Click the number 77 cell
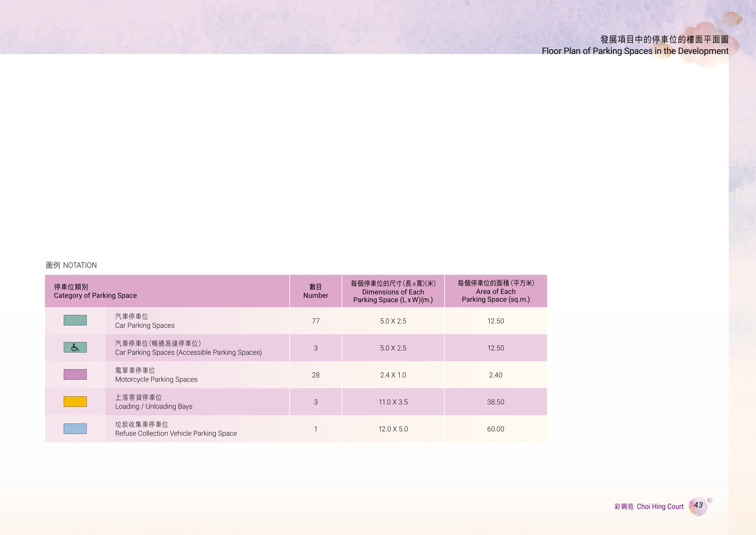 click(315, 321)
